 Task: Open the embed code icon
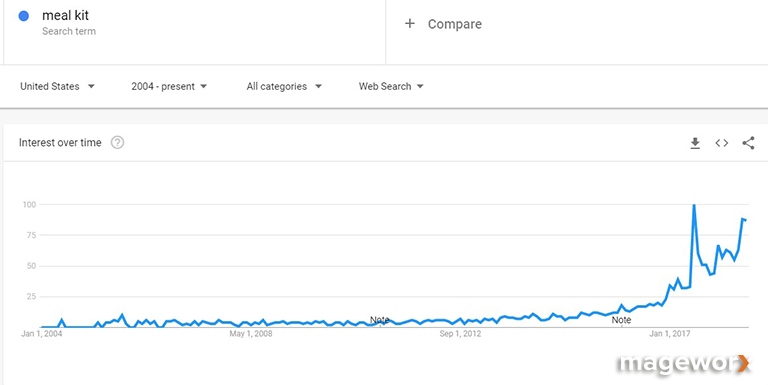point(721,143)
